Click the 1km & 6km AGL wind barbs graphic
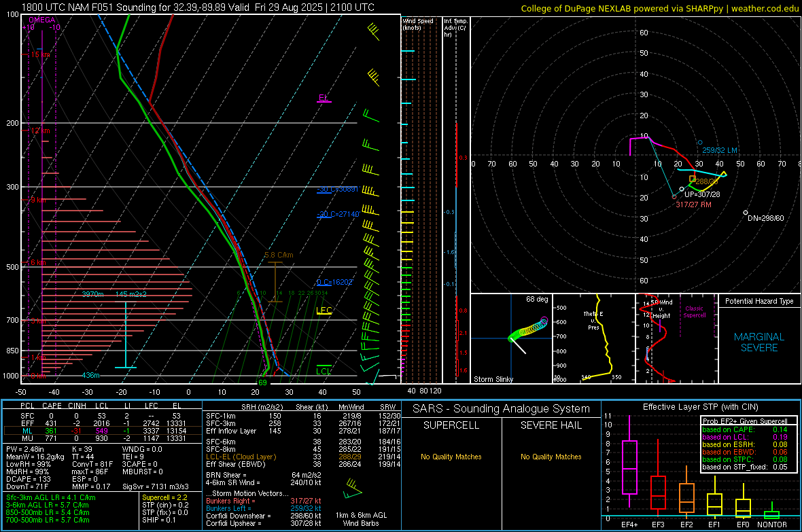Viewport: 802px width, 532px height. (353, 489)
